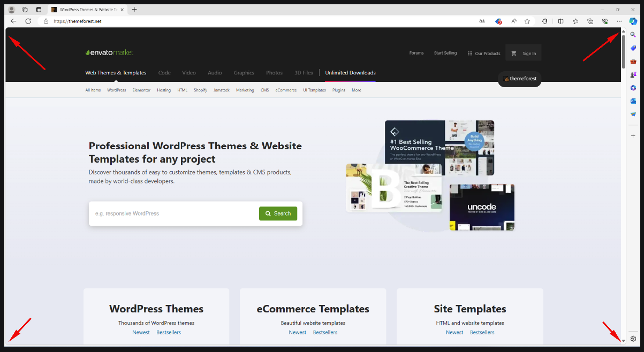644x352 pixels.
Task: Open the Photos marketplace nav item
Action: click(274, 73)
